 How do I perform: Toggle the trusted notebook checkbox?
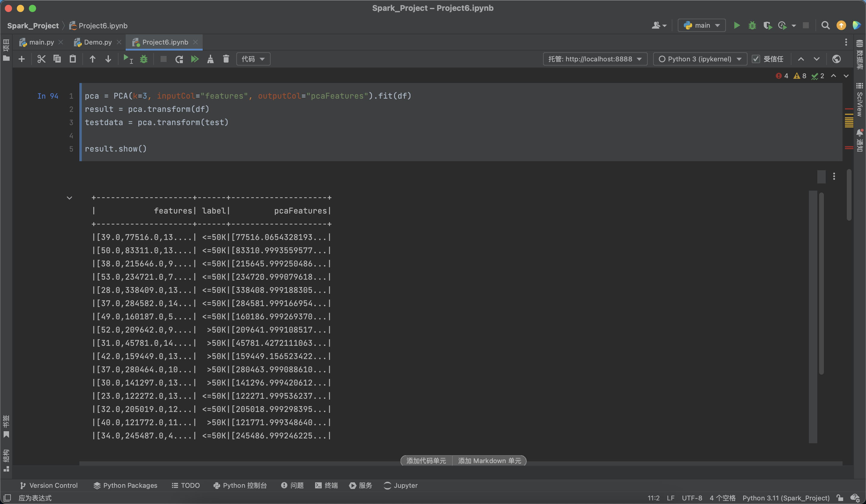pos(756,59)
